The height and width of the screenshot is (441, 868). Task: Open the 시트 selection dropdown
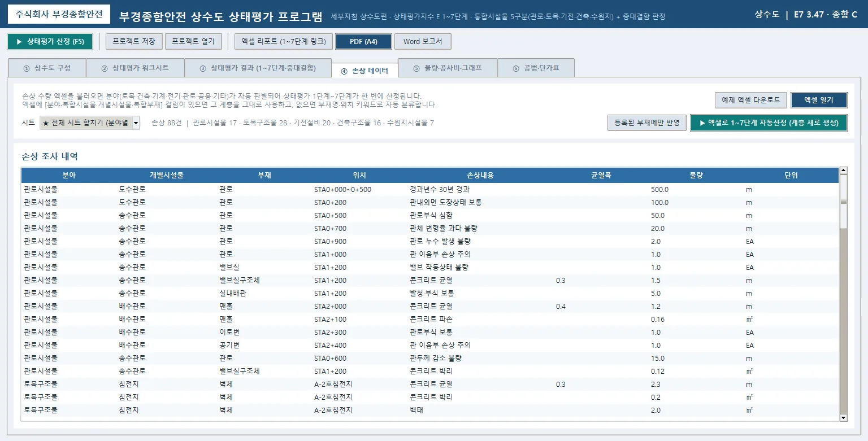point(89,123)
